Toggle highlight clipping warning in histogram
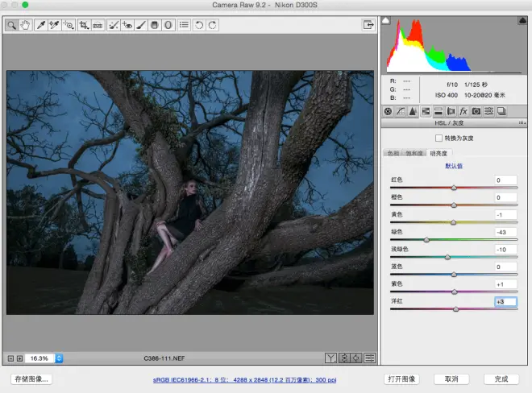Screen dimensions: 532x393 [x=522, y=21]
